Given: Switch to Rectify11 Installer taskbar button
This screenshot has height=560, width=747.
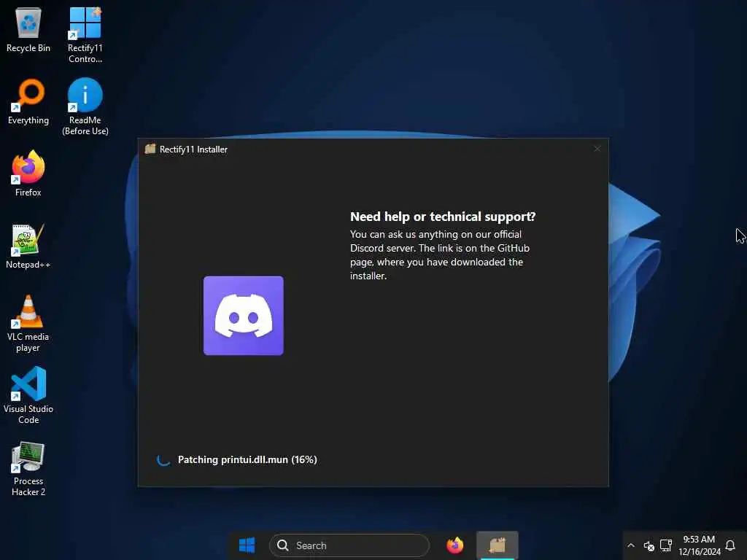Looking at the screenshot, I should pos(498,545).
